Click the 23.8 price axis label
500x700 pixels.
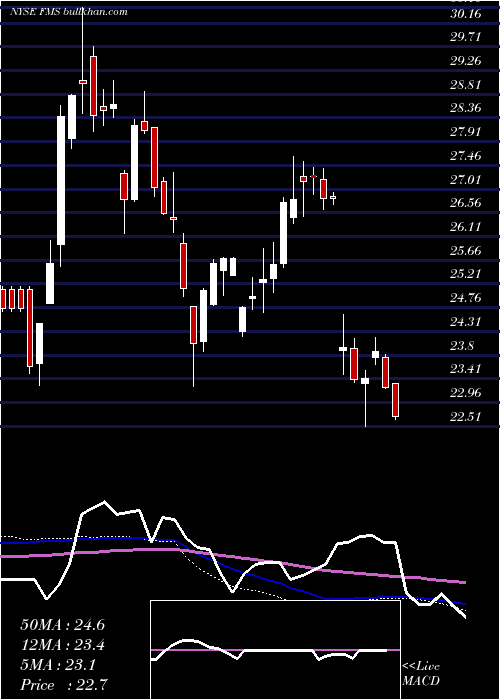(462, 345)
